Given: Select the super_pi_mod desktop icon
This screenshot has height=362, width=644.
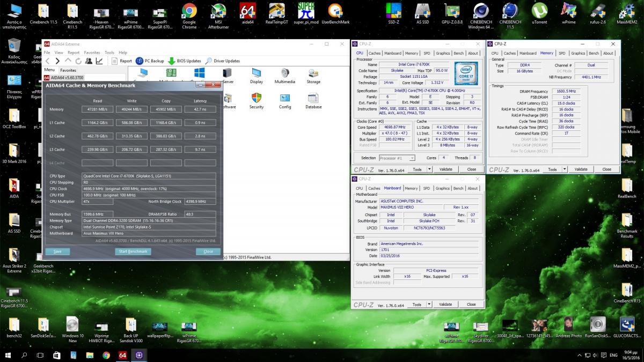Looking at the screenshot, I should click(x=306, y=13).
